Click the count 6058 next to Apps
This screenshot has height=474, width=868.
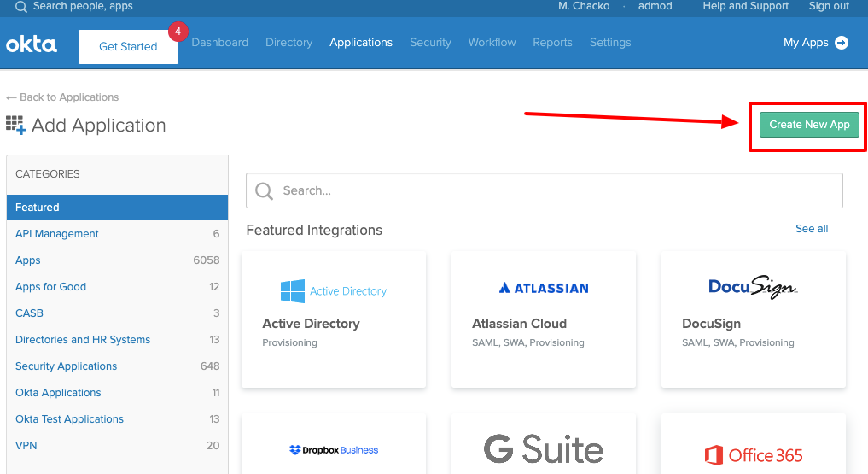[207, 260]
